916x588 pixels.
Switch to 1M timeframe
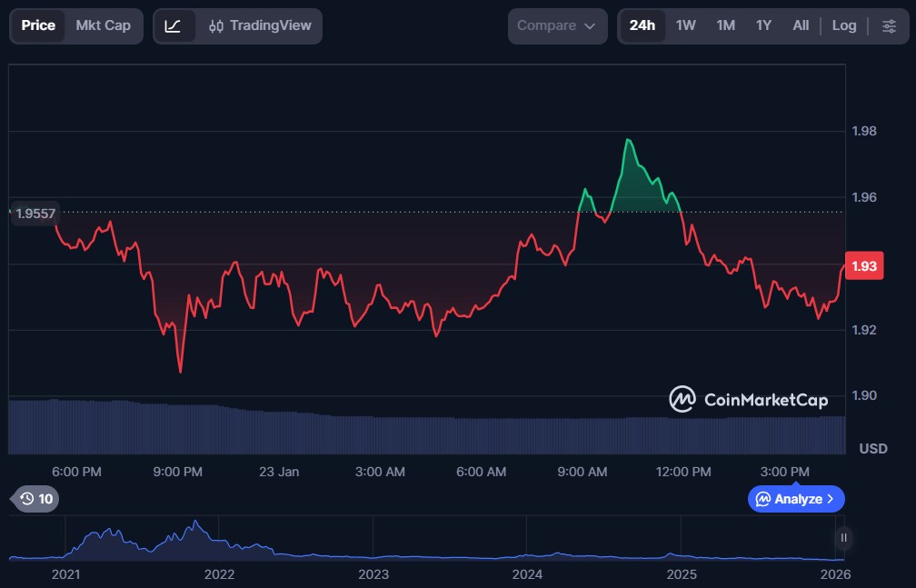(x=725, y=25)
